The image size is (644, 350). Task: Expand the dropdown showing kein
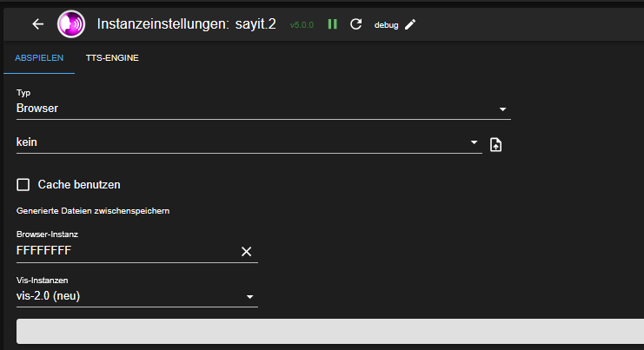pos(249,142)
